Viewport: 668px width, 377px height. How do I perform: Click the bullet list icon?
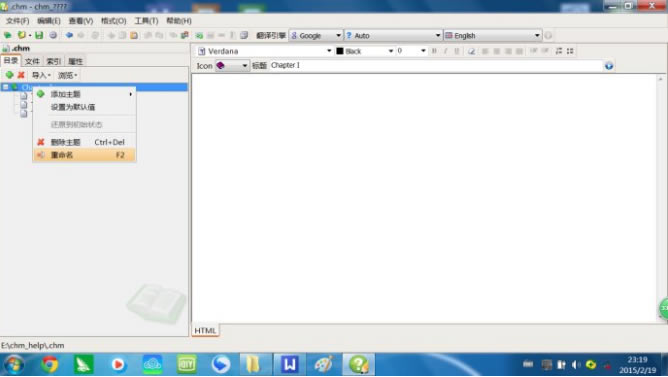(x=570, y=51)
